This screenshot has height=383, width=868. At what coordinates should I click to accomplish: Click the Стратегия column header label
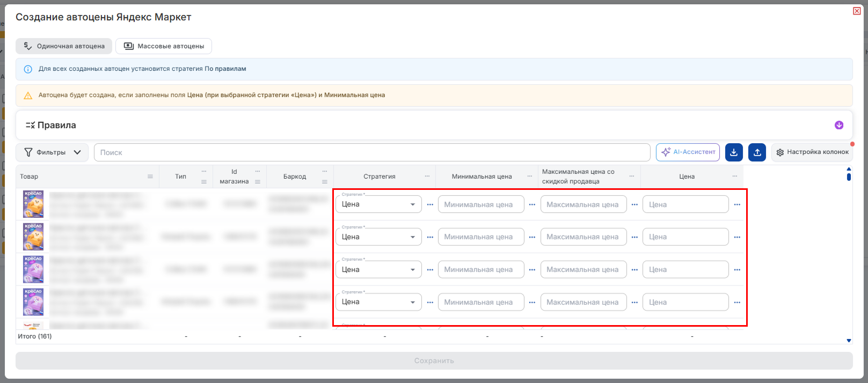tap(380, 176)
